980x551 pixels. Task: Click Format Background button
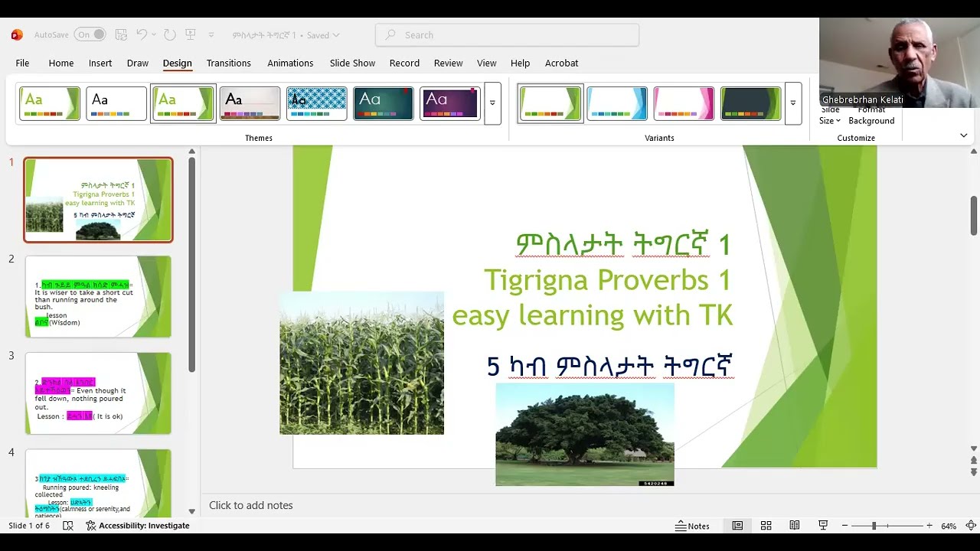click(x=871, y=116)
